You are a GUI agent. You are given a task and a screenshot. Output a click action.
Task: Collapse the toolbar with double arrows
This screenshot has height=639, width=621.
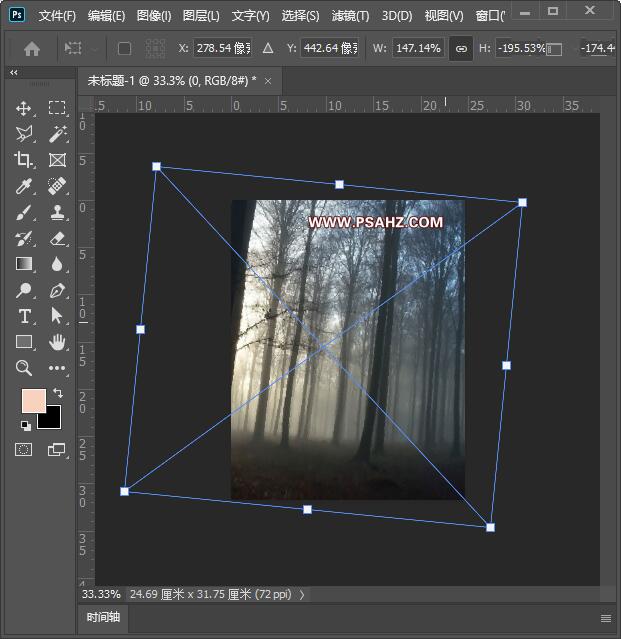(14, 73)
